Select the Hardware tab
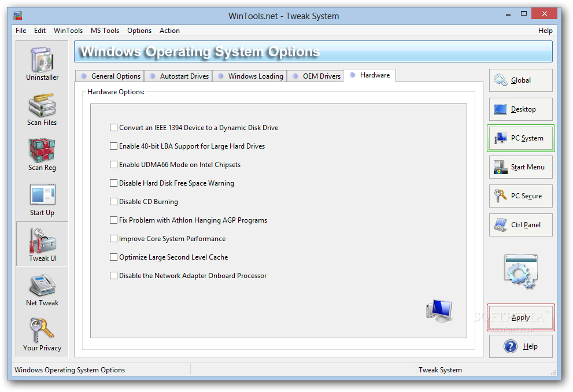 369,75
